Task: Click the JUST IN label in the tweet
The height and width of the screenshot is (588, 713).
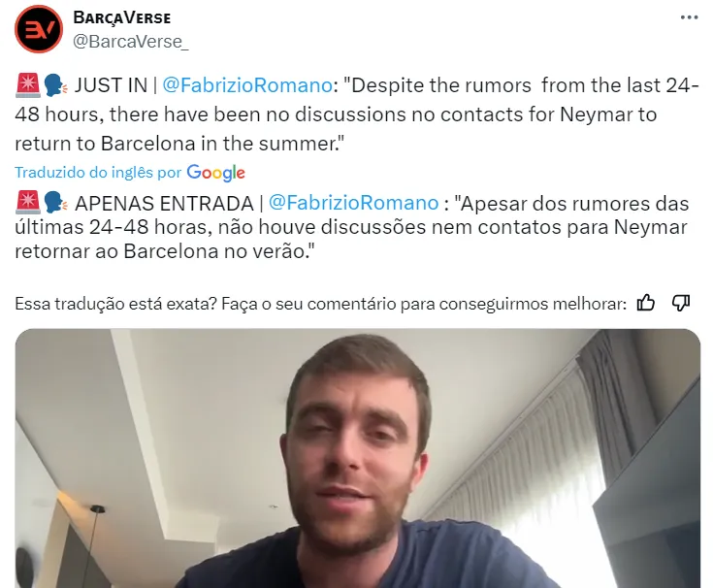Action: coord(111,85)
